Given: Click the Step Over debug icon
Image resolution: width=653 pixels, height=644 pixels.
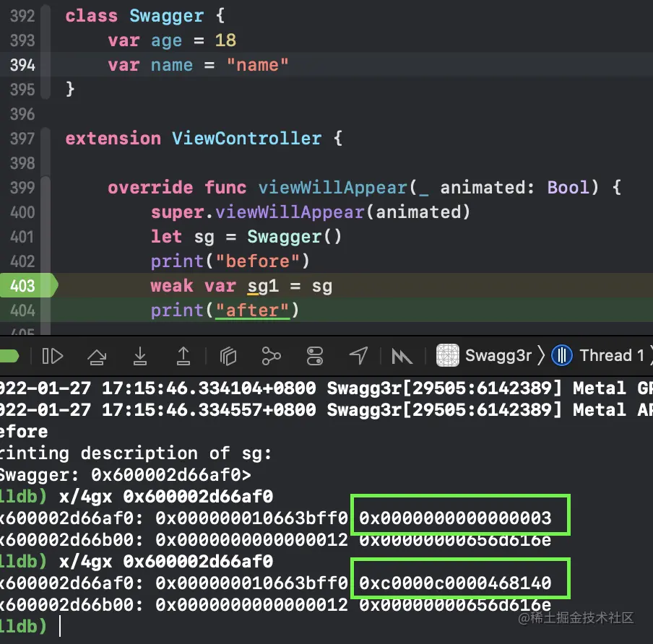Looking at the screenshot, I should click(x=97, y=357).
